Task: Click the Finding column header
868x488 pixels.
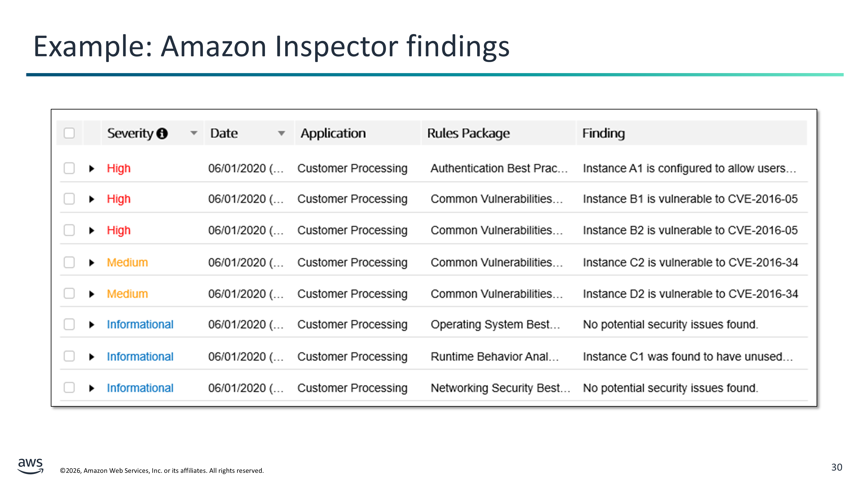Action: (x=603, y=133)
